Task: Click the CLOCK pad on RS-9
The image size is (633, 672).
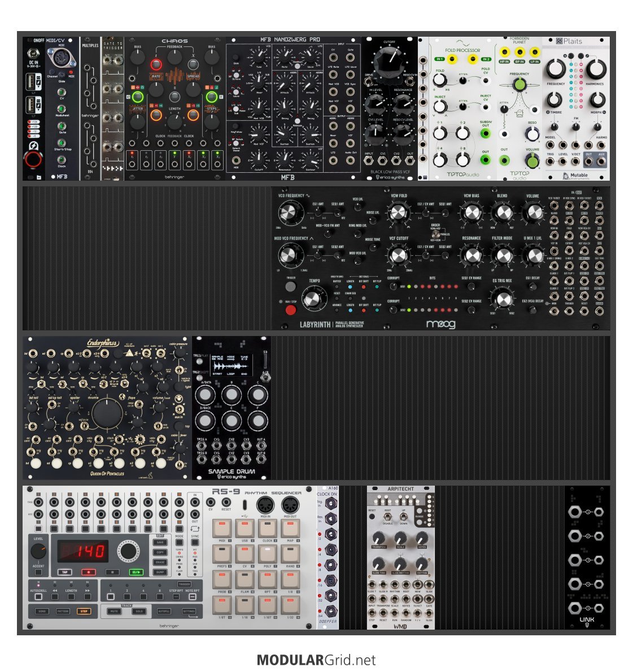Action: pos(268,529)
